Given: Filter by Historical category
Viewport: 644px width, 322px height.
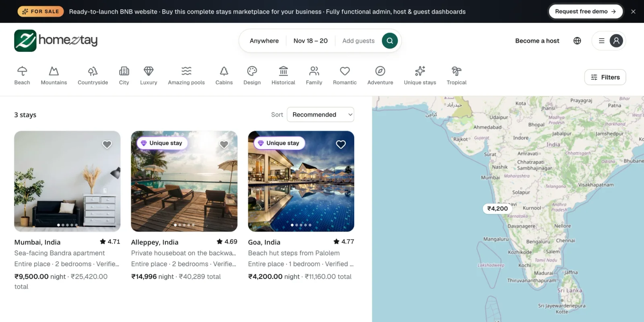Looking at the screenshot, I should point(283,76).
